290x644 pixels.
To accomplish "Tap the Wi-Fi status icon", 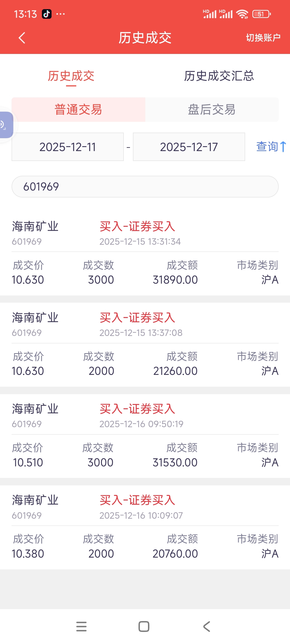I will coord(242,14).
